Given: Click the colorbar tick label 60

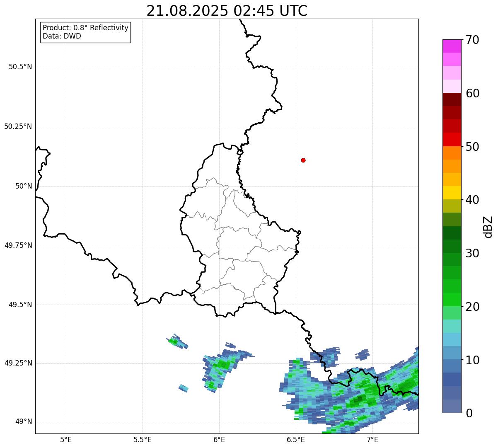Looking at the screenshot, I should click(473, 93).
